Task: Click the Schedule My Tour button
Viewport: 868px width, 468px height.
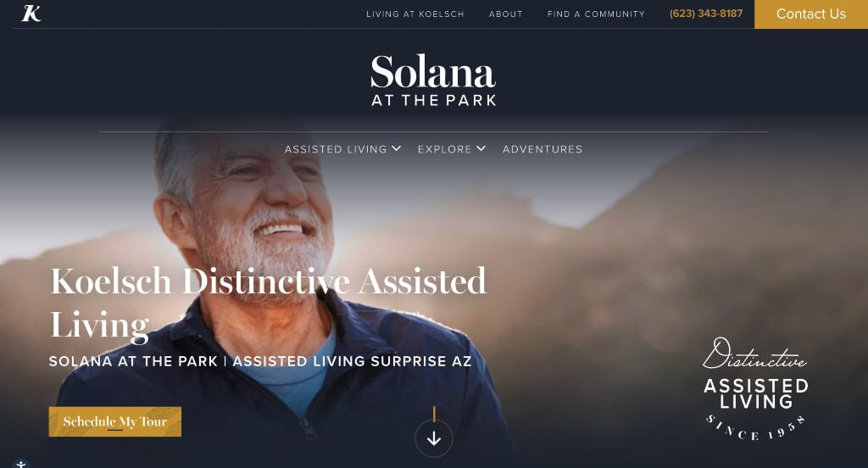Action: pyautogui.click(x=115, y=421)
